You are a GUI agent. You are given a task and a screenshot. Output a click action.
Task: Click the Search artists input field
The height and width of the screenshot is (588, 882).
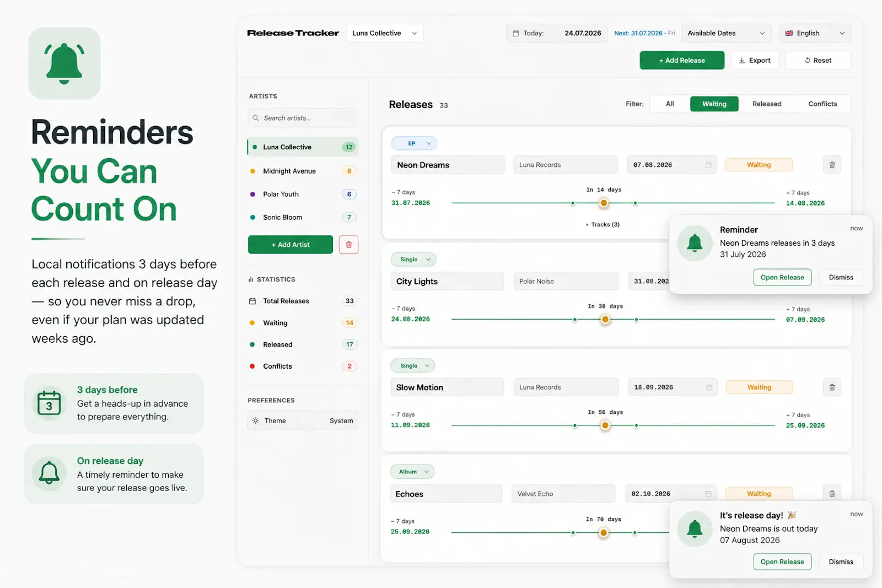303,118
